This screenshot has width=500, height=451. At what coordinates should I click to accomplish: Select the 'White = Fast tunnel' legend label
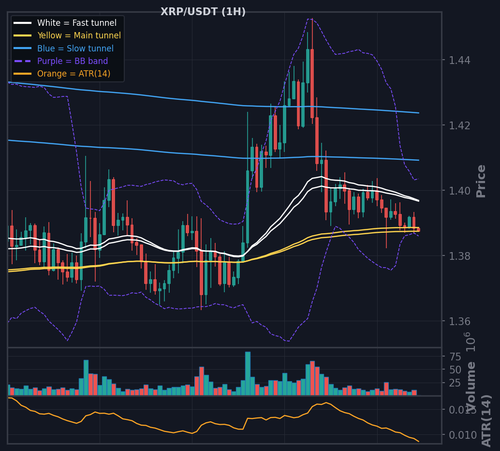[77, 23]
